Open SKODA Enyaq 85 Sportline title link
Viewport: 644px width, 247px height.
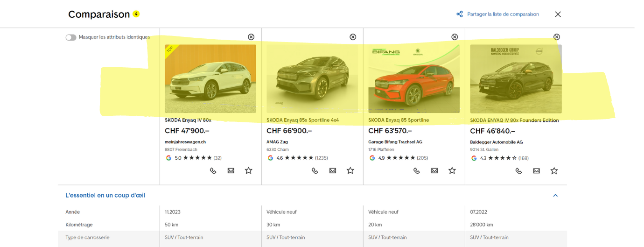[x=399, y=120]
